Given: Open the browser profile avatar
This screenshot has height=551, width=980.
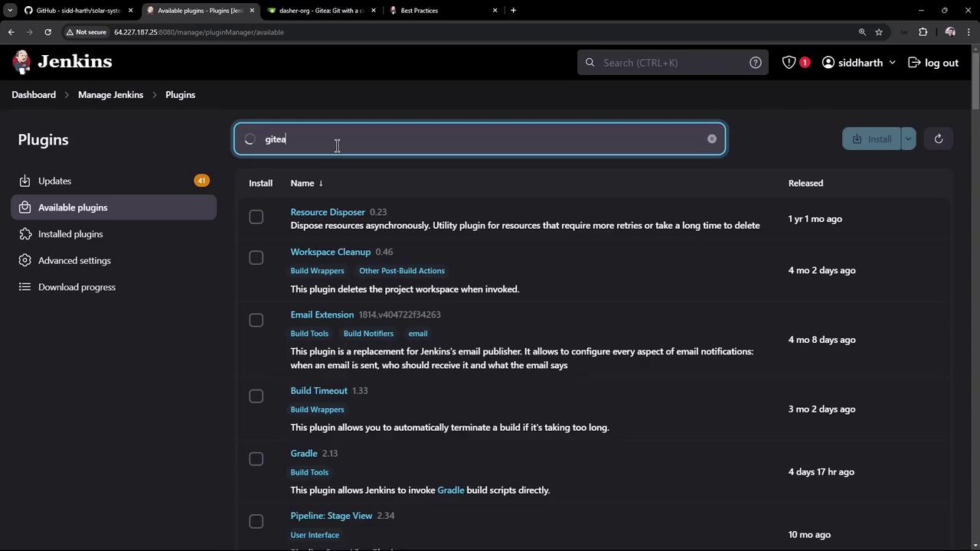Looking at the screenshot, I should point(950,32).
